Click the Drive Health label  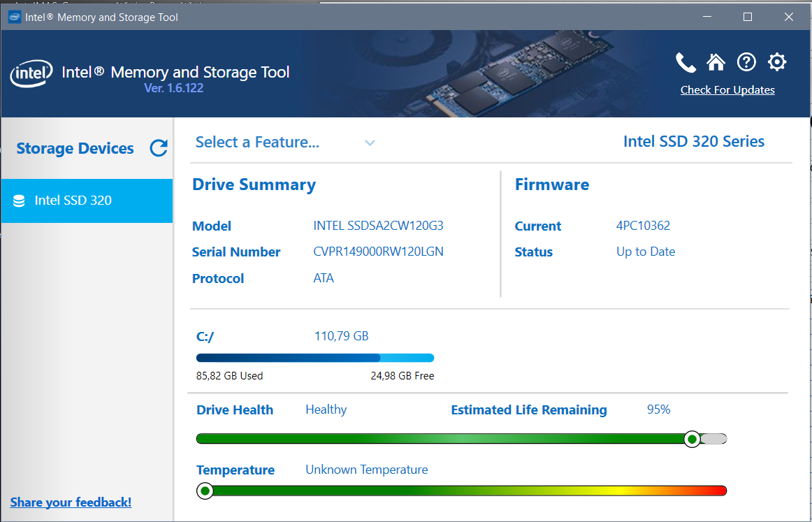click(235, 410)
